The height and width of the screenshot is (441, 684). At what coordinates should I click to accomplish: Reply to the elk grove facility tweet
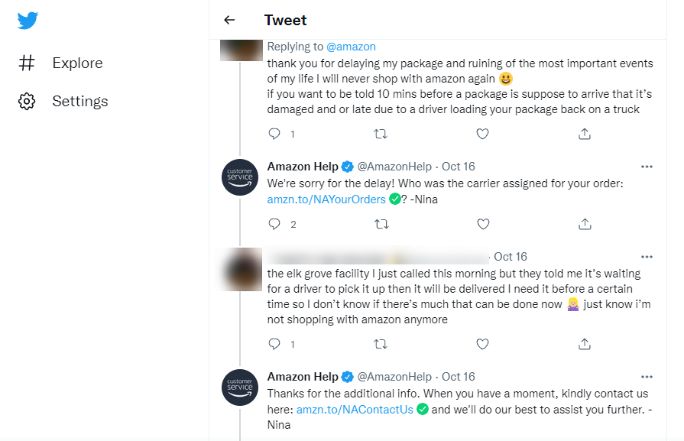coord(275,343)
